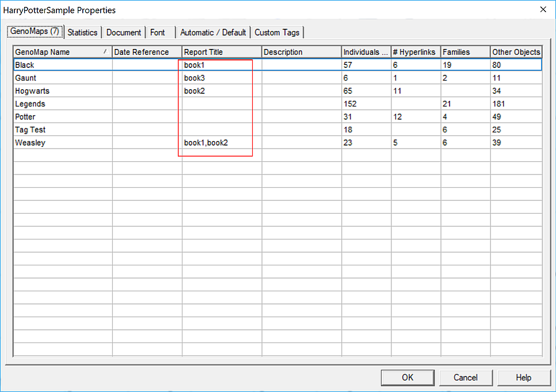
Task: Click individuals count 152 for Legends
Action: point(350,104)
